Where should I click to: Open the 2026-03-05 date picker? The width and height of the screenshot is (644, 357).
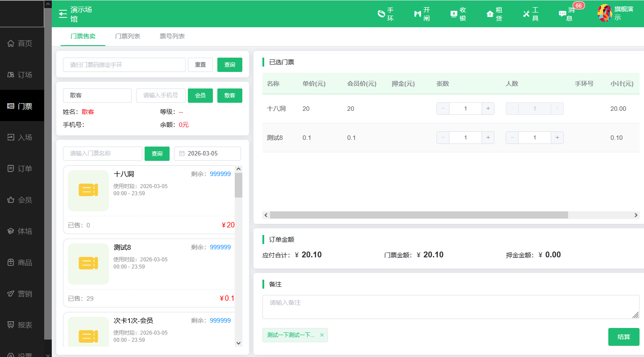point(207,153)
